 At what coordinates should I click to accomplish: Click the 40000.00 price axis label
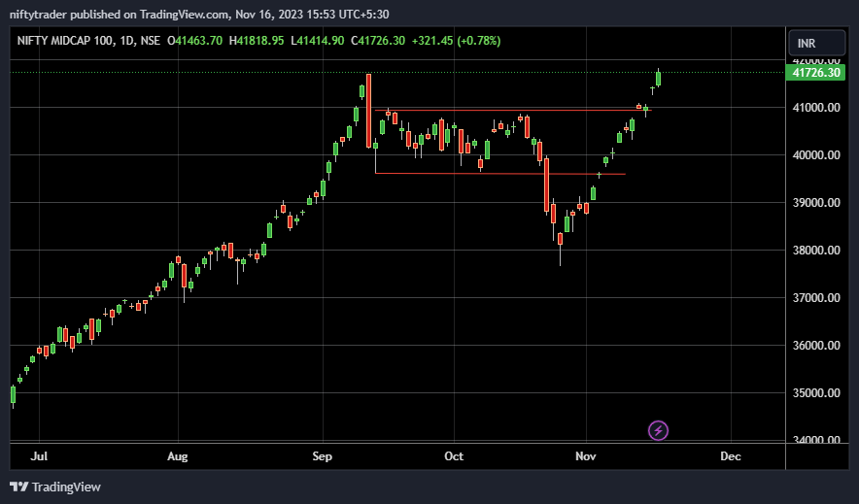(815, 154)
